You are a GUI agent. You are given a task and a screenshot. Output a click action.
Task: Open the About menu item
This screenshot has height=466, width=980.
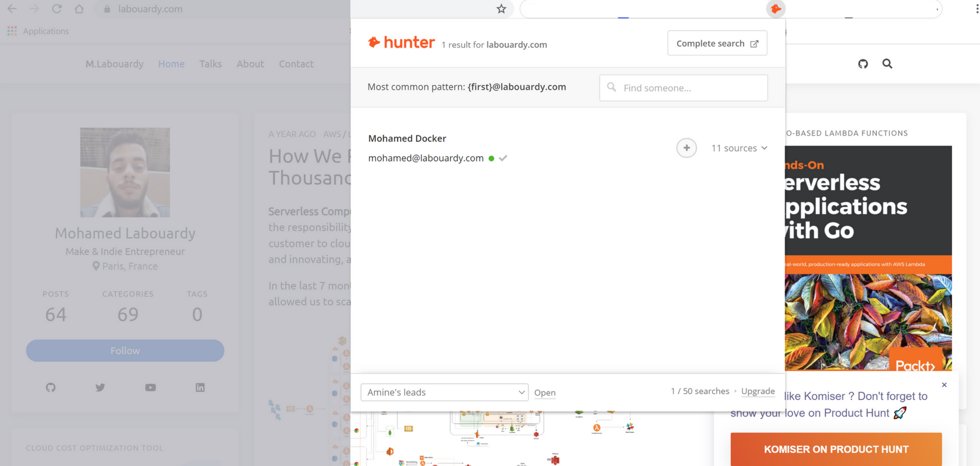(x=250, y=64)
